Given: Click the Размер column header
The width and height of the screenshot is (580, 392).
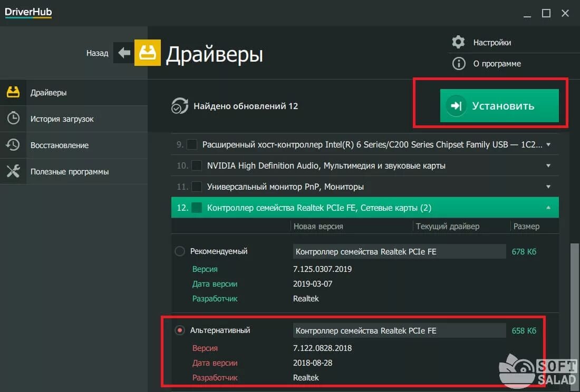Looking at the screenshot, I should [x=526, y=226].
